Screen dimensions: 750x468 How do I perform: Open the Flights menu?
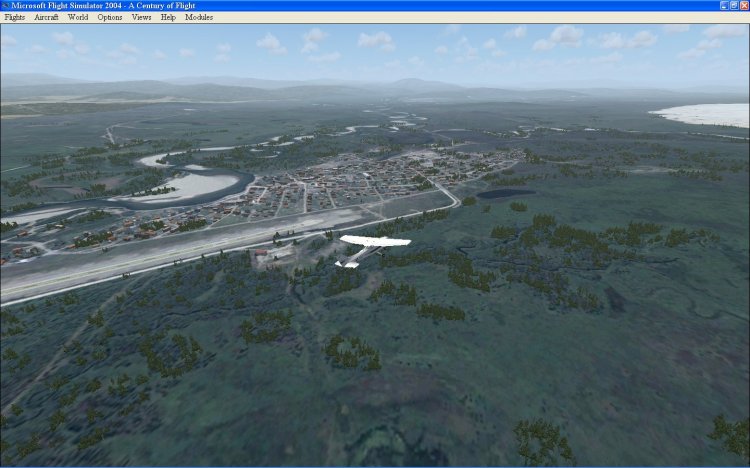click(14, 17)
